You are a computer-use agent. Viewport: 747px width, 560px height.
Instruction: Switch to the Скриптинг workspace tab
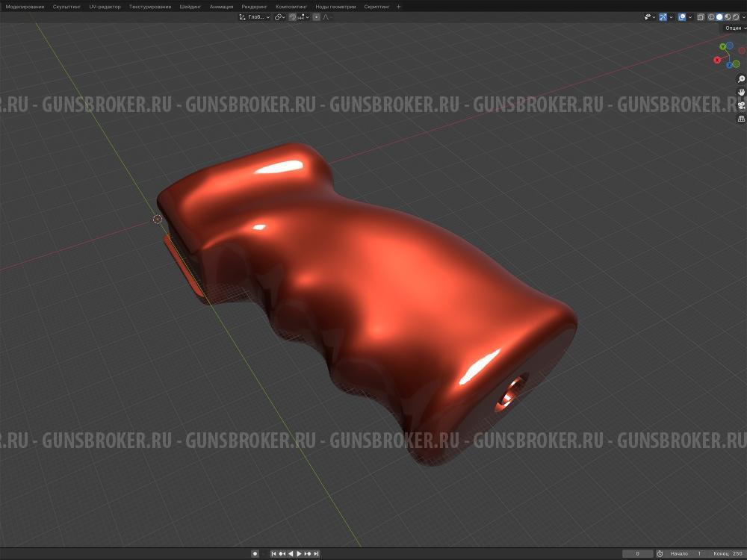pyautogui.click(x=376, y=7)
